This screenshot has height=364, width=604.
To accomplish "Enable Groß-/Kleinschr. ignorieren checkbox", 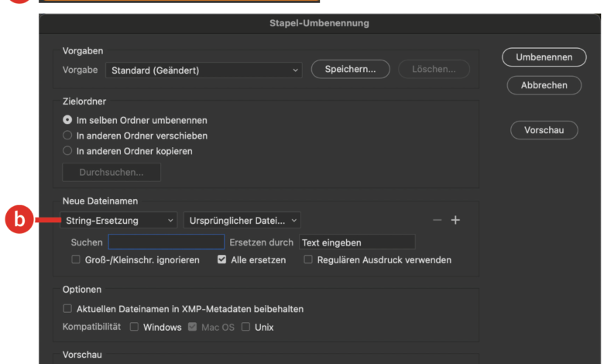I will [x=76, y=259].
